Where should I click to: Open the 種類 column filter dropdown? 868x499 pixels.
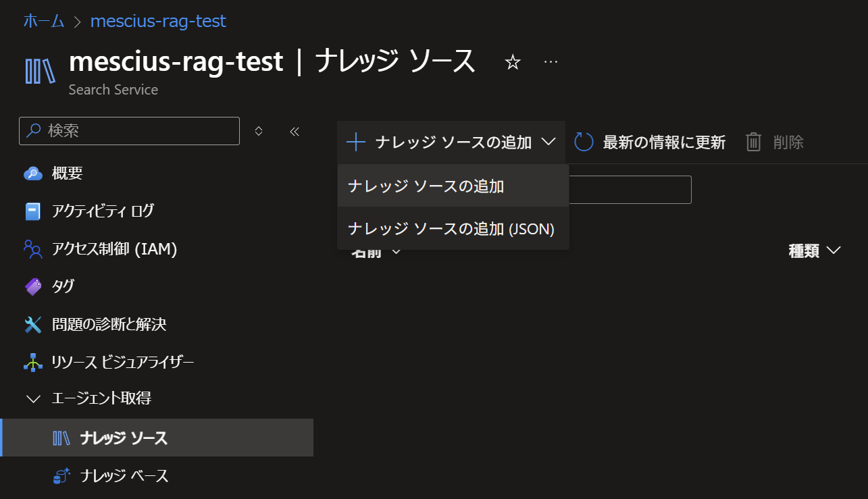(x=834, y=251)
